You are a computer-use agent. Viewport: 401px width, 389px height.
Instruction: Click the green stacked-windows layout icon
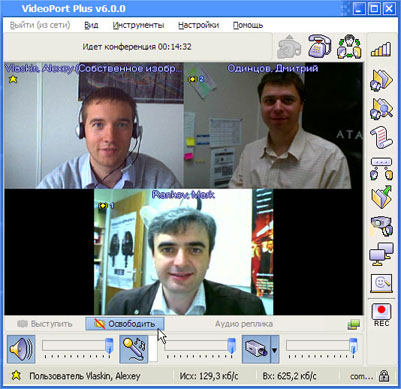(353, 325)
